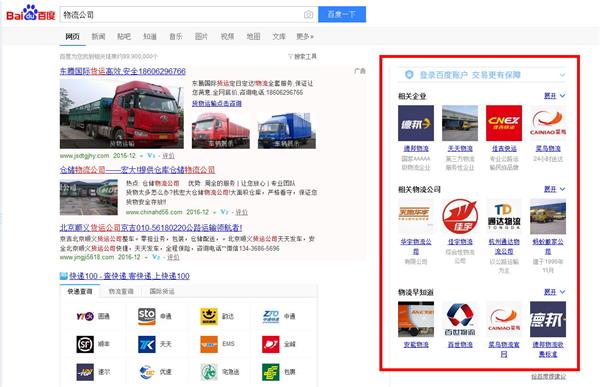
Task: Open the 百世物流 logo
Action: [x=460, y=319]
